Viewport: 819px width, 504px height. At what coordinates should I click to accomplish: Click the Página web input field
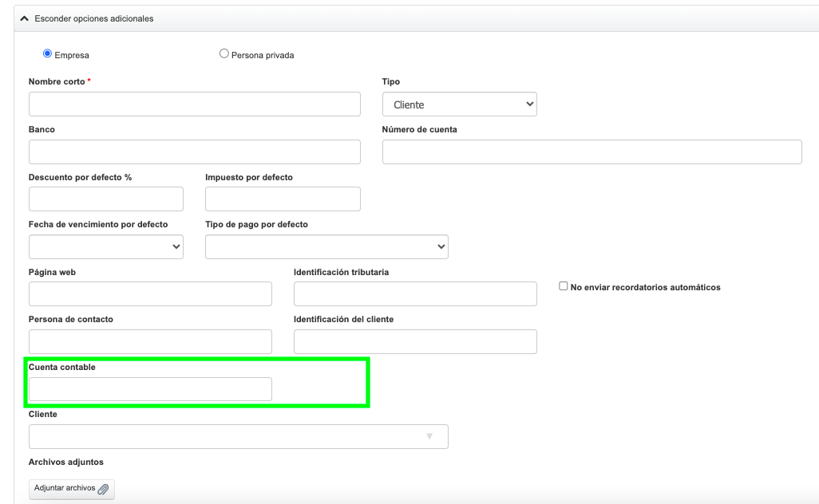tap(150, 294)
